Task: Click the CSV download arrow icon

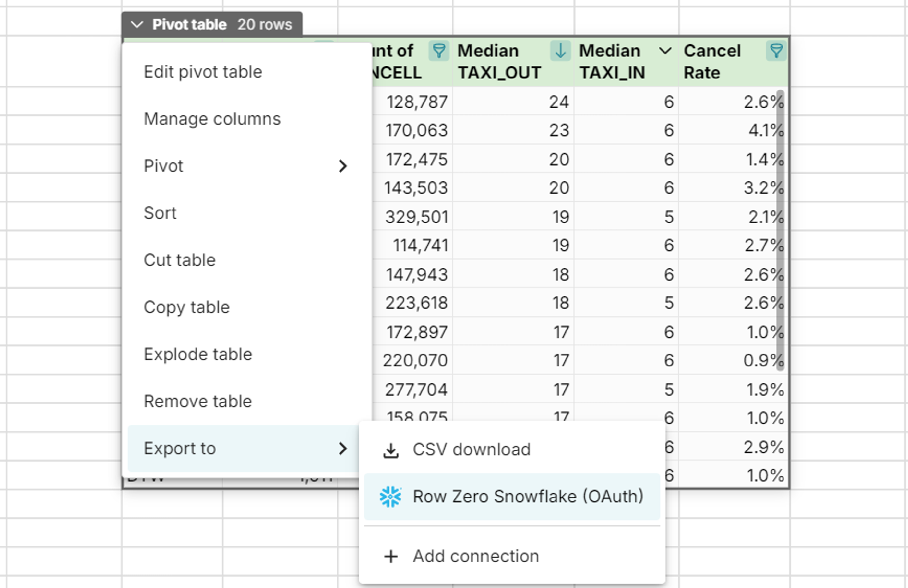Action: point(391,450)
